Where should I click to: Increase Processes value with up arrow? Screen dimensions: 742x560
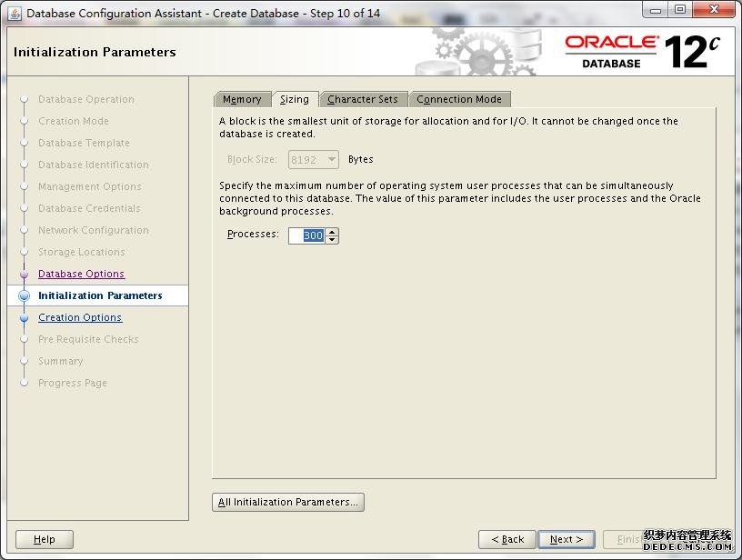[x=332, y=232]
